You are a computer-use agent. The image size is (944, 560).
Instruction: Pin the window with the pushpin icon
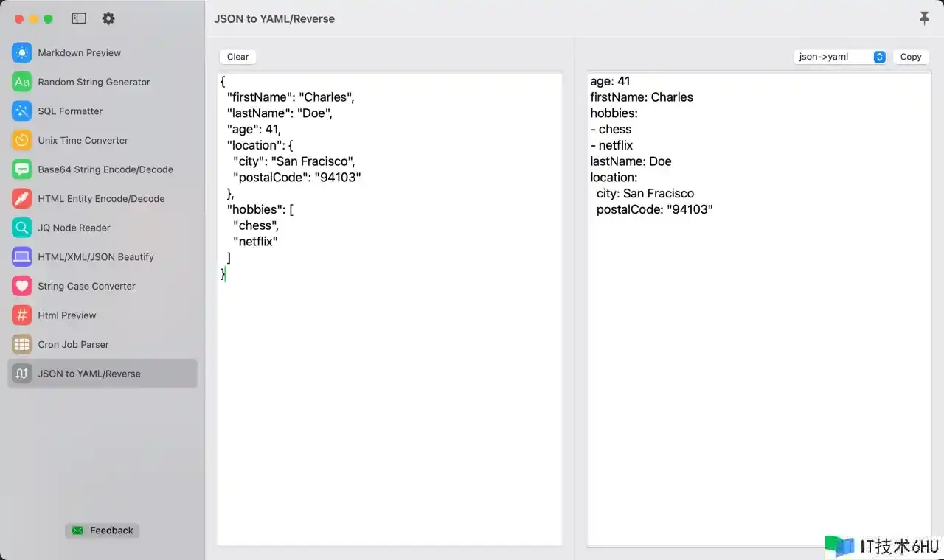click(924, 18)
